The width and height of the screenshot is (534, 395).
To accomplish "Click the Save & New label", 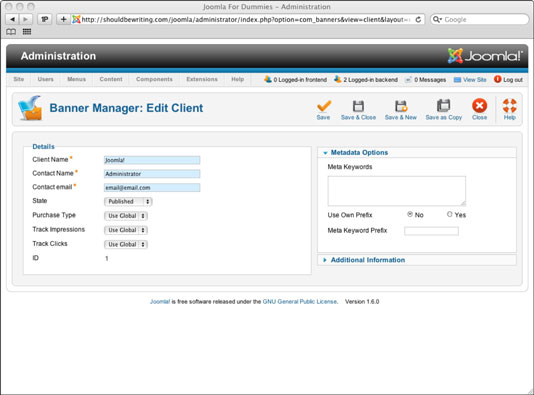I will pos(401,117).
